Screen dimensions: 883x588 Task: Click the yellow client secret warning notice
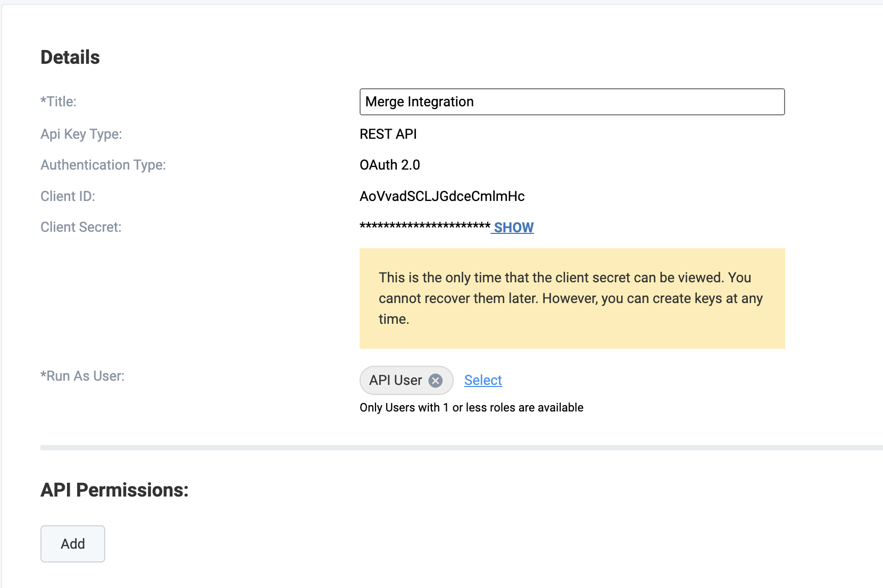(572, 298)
